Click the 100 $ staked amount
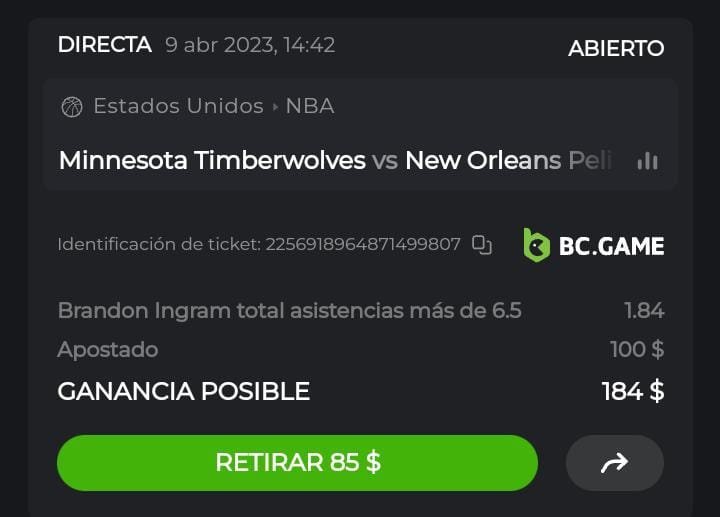Screen dimensions: 720x517 click(637, 349)
